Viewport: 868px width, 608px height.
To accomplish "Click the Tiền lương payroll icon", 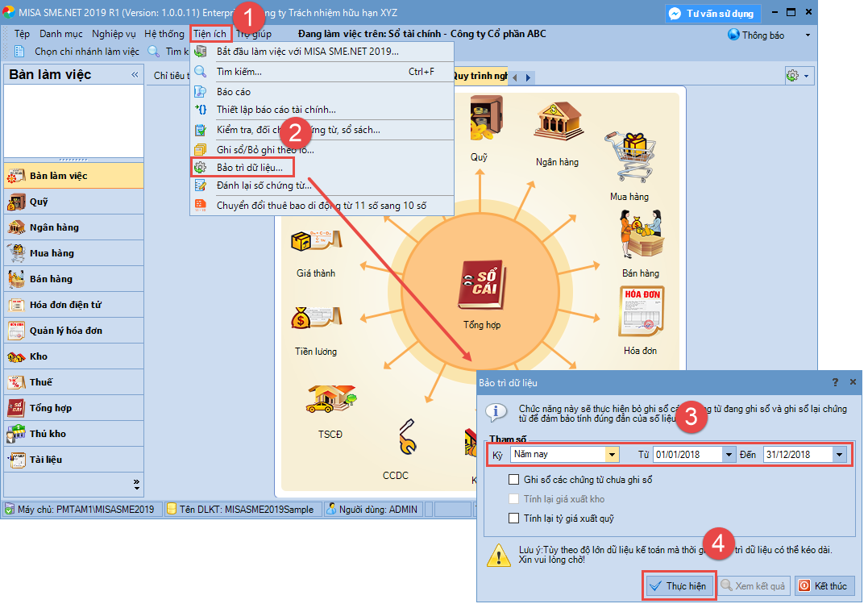I will 316,321.
